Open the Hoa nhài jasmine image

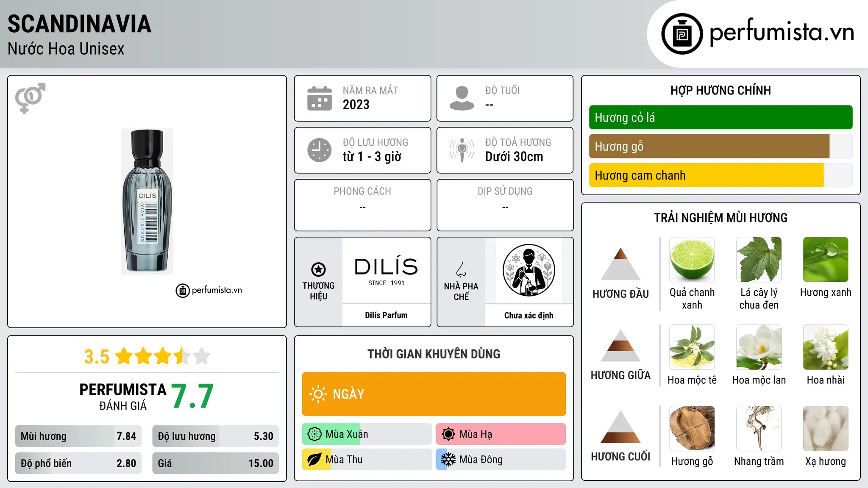click(826, 347)
